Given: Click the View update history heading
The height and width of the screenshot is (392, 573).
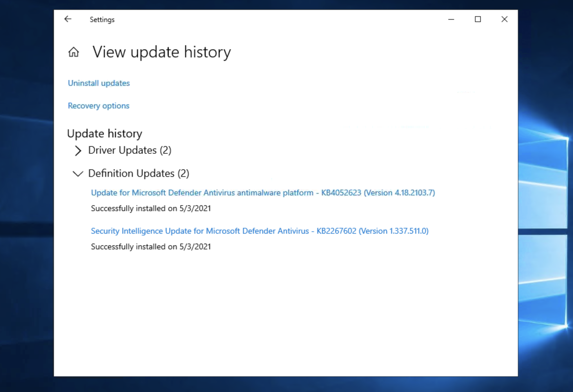Looking at the screenshot, I should pyautogui.click(x=162, y=52).
